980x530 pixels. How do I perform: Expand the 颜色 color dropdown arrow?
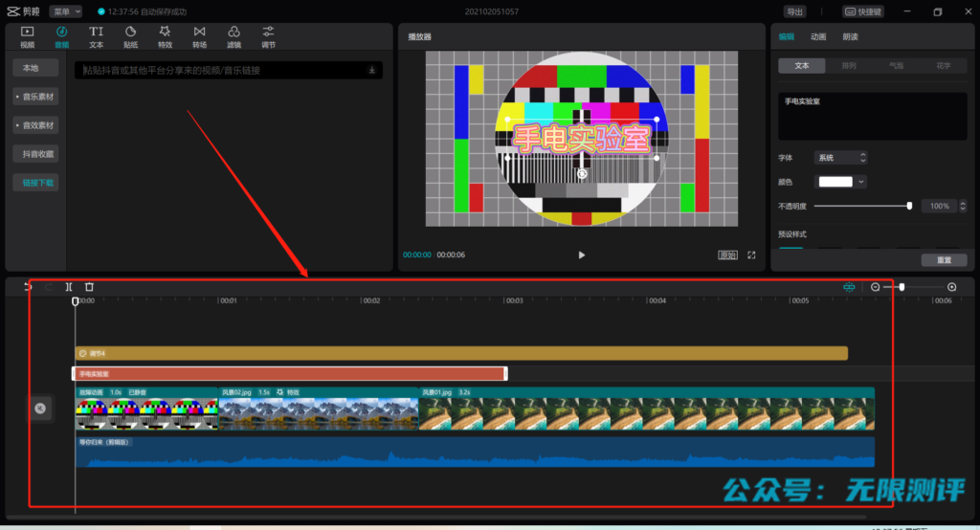(x=861, y=182)
